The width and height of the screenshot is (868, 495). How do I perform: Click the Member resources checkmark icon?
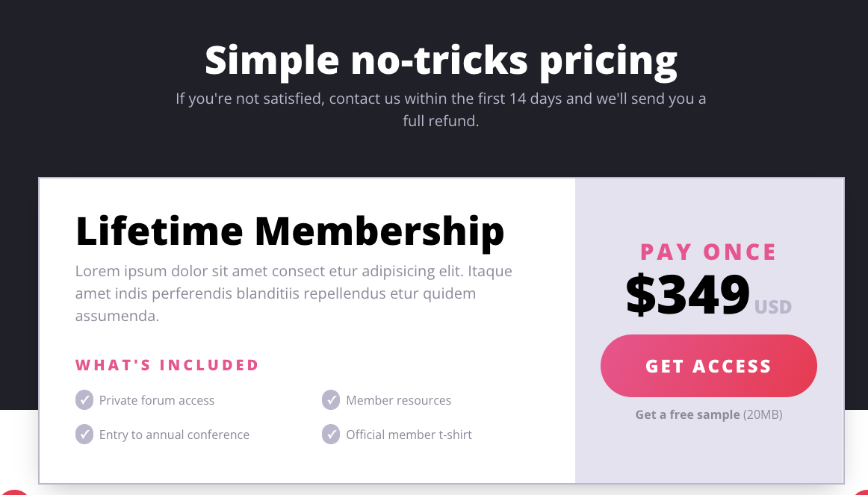click(x=331, y=400)
